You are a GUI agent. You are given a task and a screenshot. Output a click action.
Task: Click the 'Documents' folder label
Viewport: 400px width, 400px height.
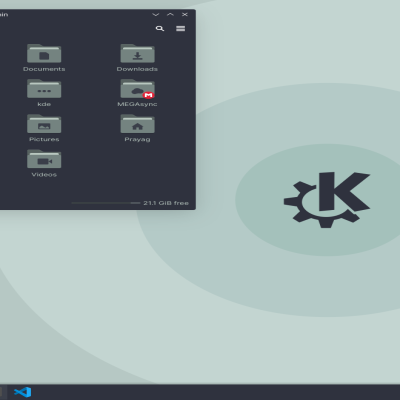[44, 69]
